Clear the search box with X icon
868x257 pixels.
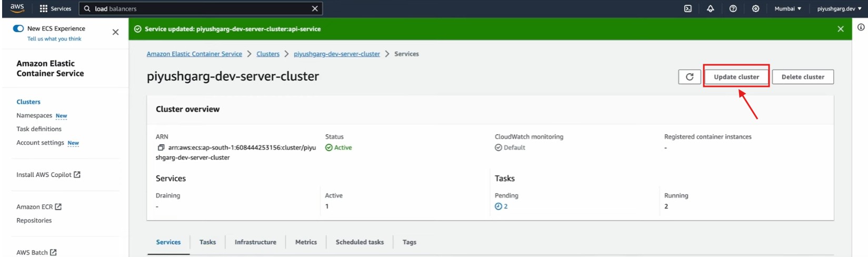[315, 8]
